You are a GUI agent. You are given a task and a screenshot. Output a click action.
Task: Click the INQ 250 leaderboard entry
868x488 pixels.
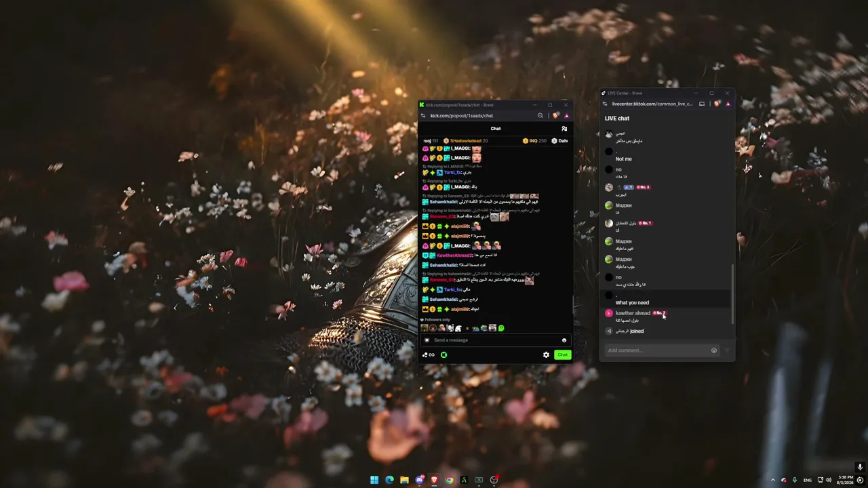[x=534, y=141]
